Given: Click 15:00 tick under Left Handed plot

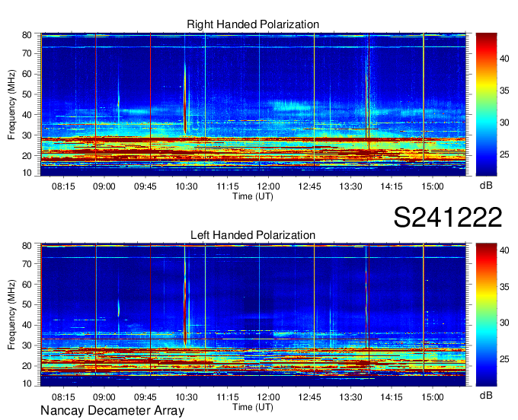Looking at the screenshot, I should tap(433, 397).
